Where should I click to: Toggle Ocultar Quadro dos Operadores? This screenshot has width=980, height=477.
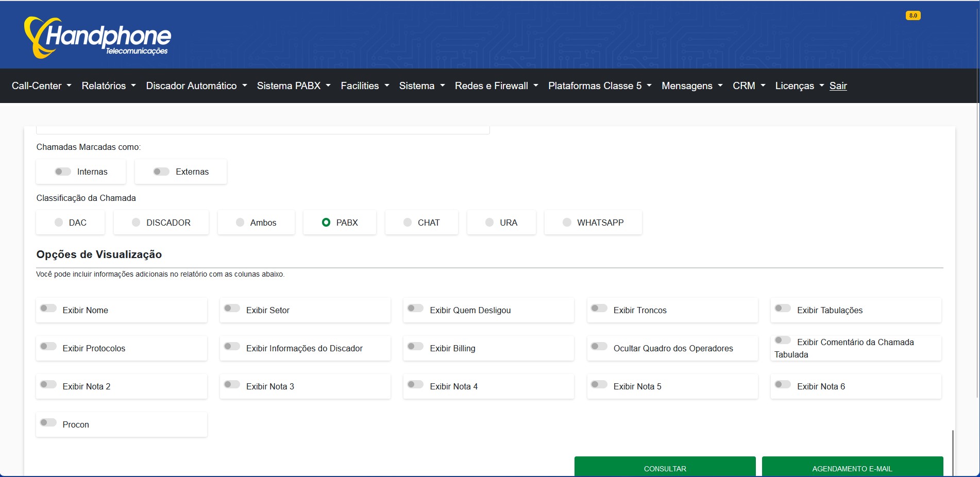599,347
